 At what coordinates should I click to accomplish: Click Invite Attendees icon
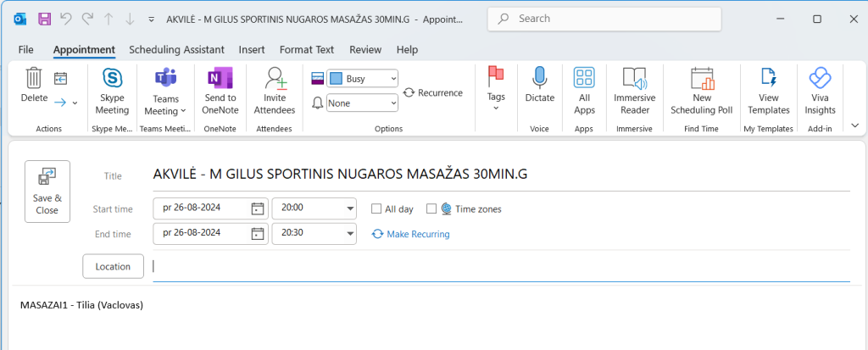click(x=275, y=92)
